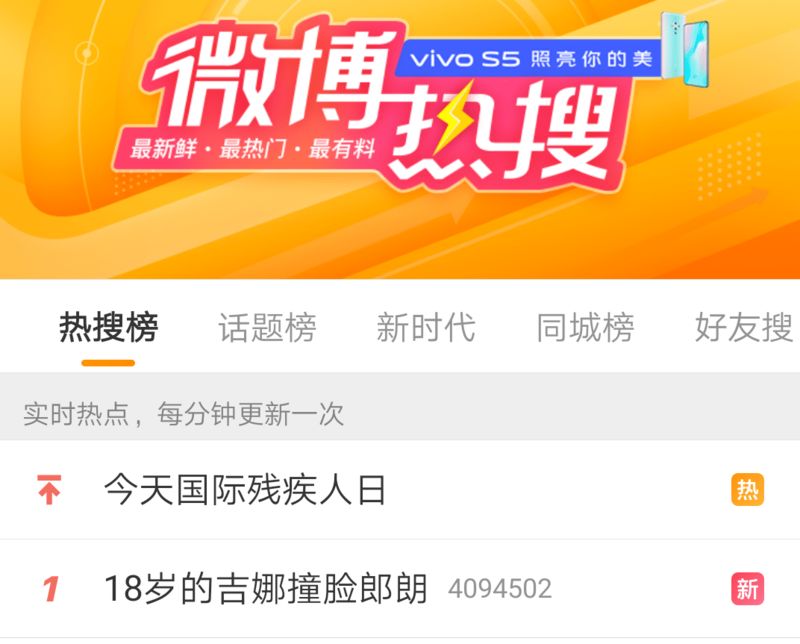Switch to the 话题榜 tab
800x644 pixels.
(x=267, y=327)
